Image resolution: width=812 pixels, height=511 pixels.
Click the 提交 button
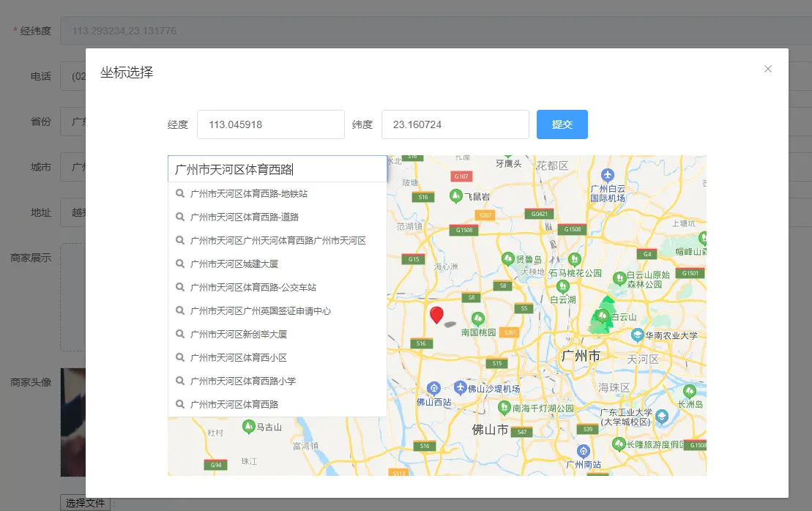tap(562, 124)
